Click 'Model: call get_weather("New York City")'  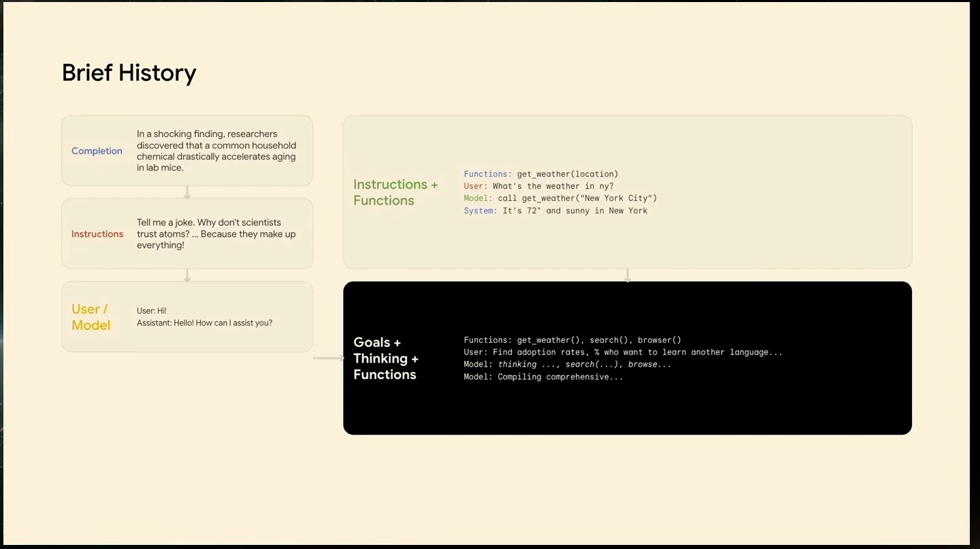[x=560, y=199]
